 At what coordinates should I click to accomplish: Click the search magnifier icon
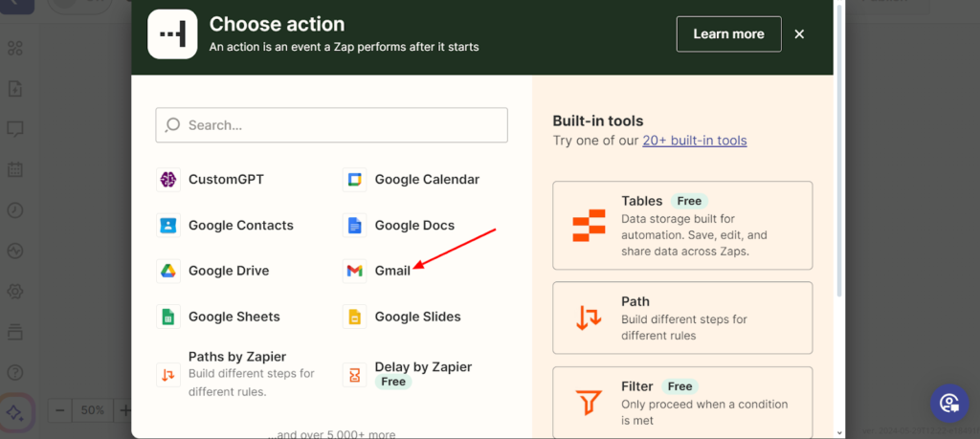(x=172, y=125)
